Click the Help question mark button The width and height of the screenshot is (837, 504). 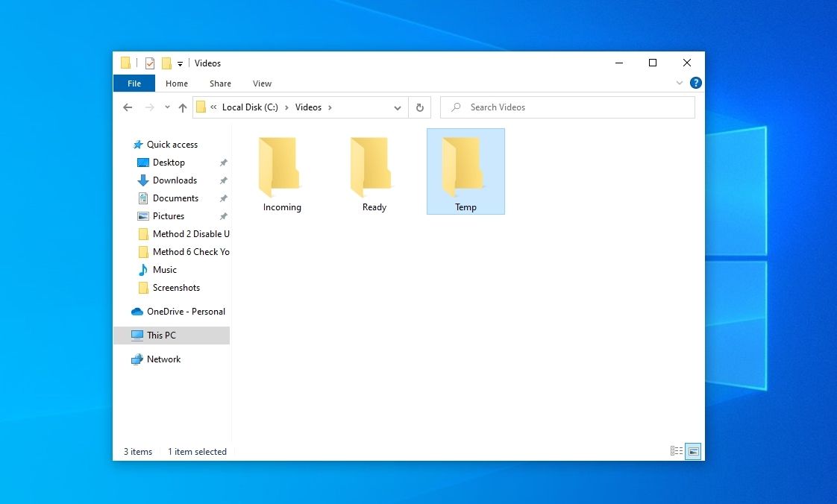tap(695, 83)
